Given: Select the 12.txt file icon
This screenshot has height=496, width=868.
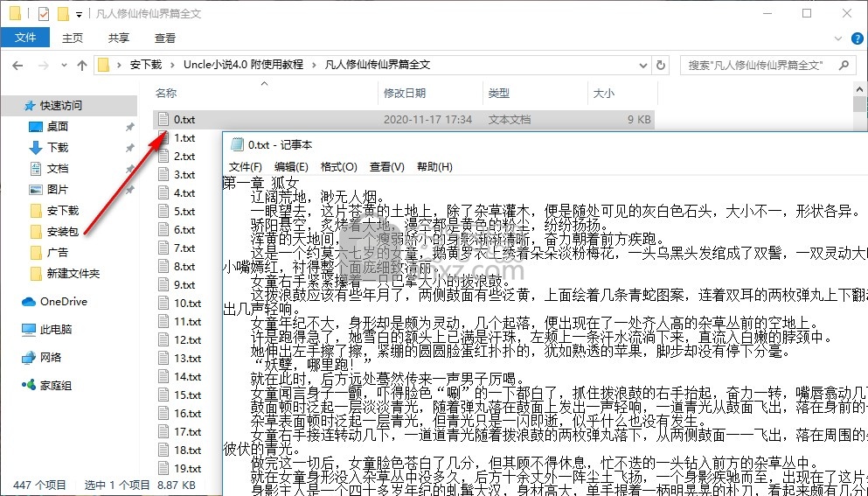Looking at the screenshot, I should click(163, 339).
